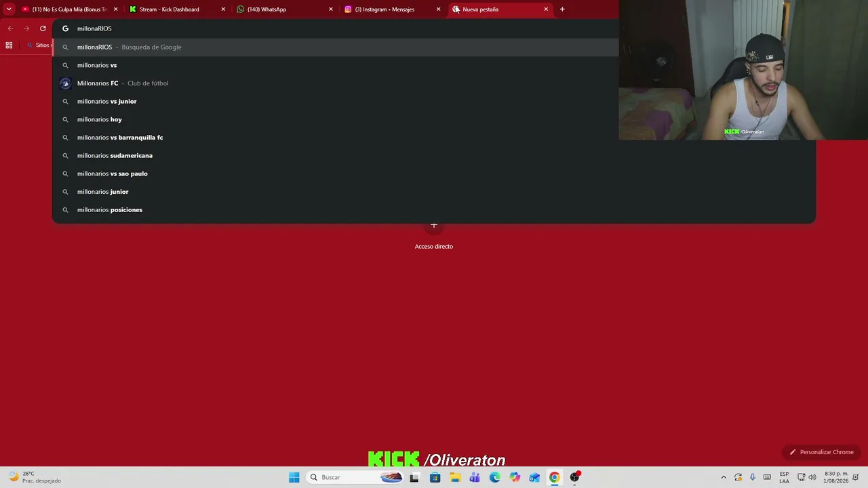868x488 pixels.
Task: Open the clock showing 8:30 p. m.
Action: pos(835,477)
